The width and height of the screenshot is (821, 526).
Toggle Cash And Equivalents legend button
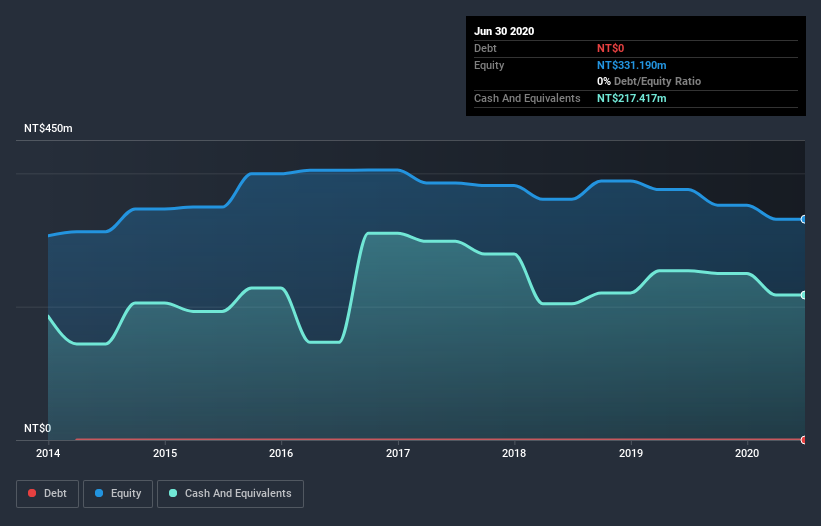[230, 494]
